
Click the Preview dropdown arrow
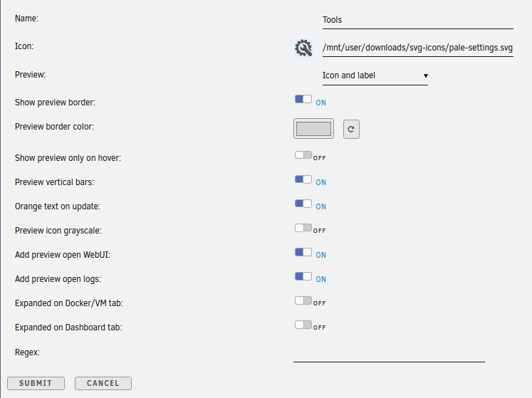click(x=425, y=75)
